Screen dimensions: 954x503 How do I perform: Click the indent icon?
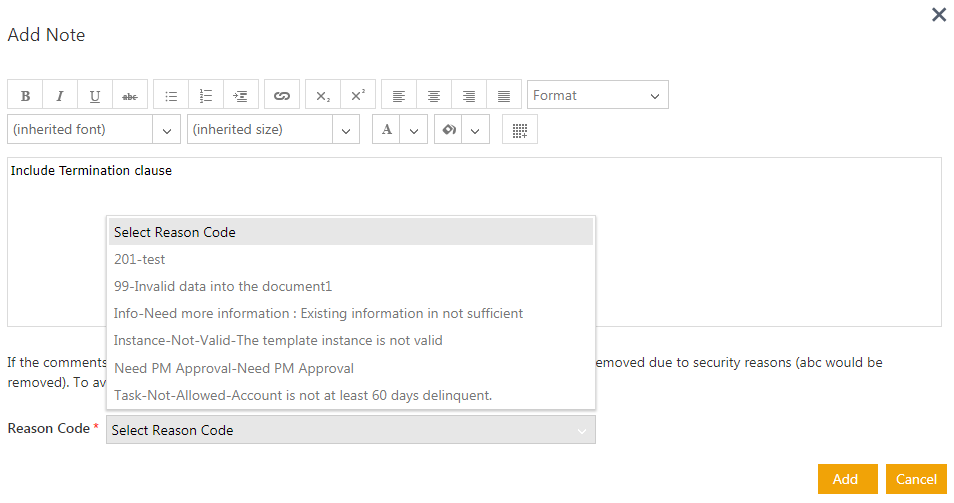pos(241,96)
